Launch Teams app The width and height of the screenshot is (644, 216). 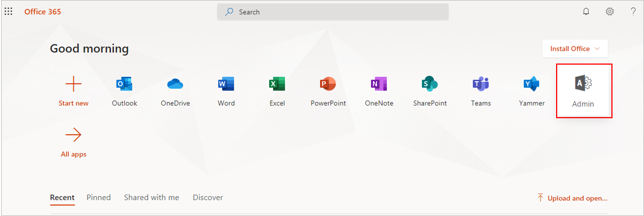point(481,91)
